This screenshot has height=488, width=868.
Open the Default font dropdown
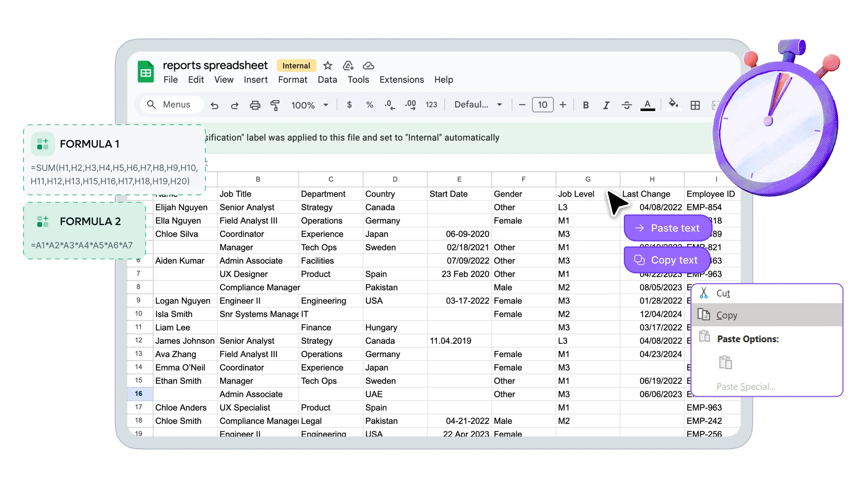pos(478,105)
